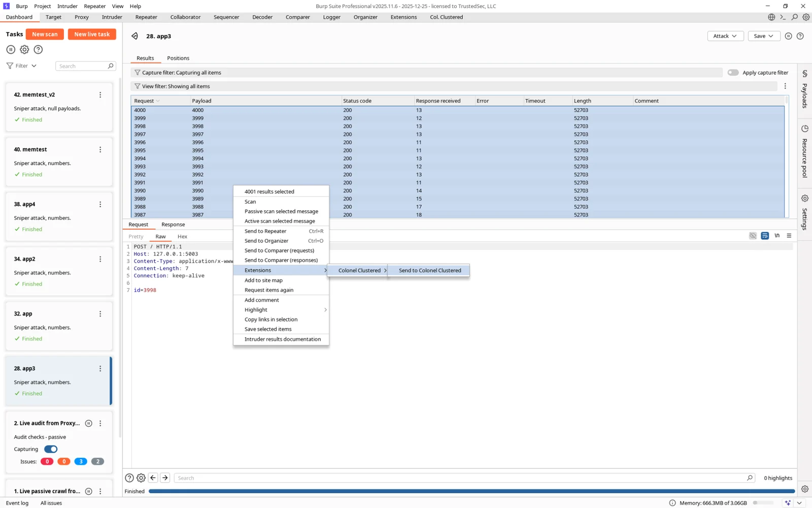Image resolution: width=812 pixels, height=508 pixels.
Task: Choose Send to Repeater in the context menu
Action: [281, 231]
